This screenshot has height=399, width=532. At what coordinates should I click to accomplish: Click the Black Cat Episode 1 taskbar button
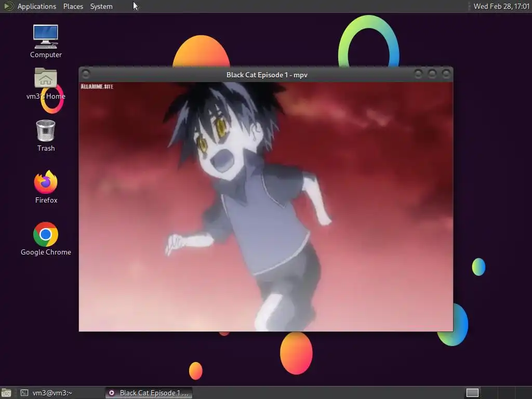point(149,393)
